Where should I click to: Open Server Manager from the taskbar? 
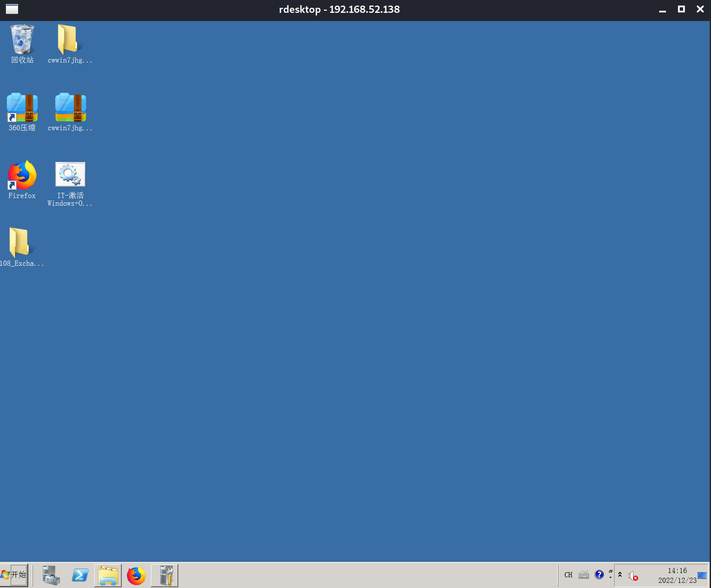pos(51,575)
